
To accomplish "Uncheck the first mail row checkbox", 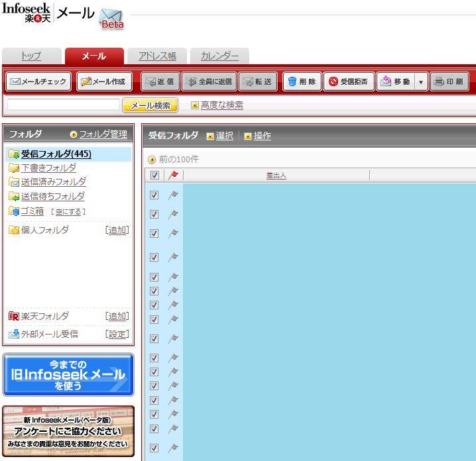I will [154, 195].
